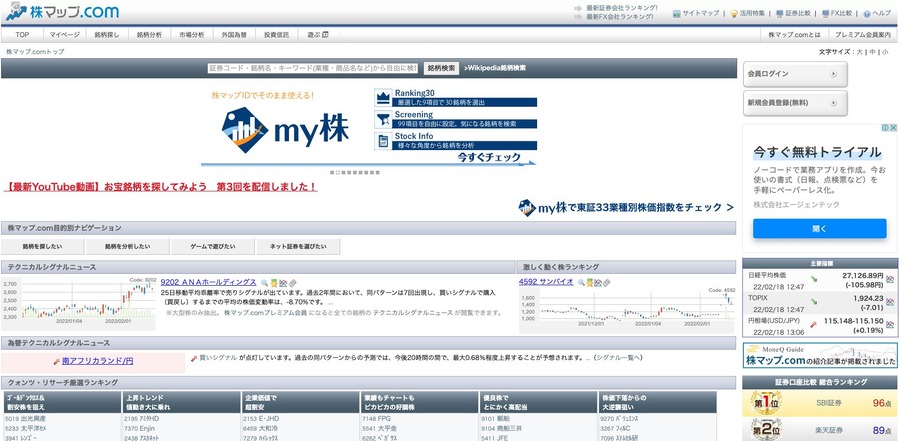900x441 pixels.
Task: Open the 銘柄分析 menu tab
Action: 149,35
